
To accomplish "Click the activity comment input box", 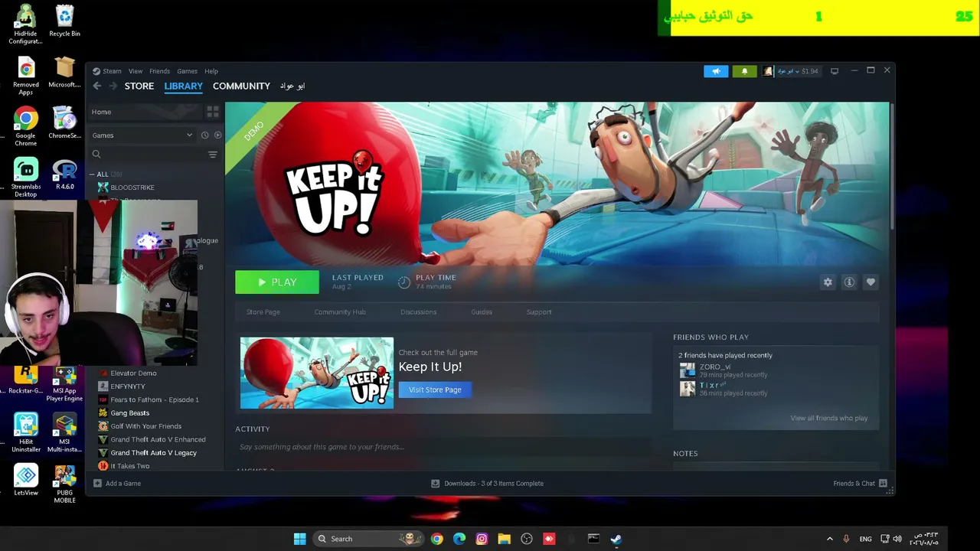I will [443, 447].
